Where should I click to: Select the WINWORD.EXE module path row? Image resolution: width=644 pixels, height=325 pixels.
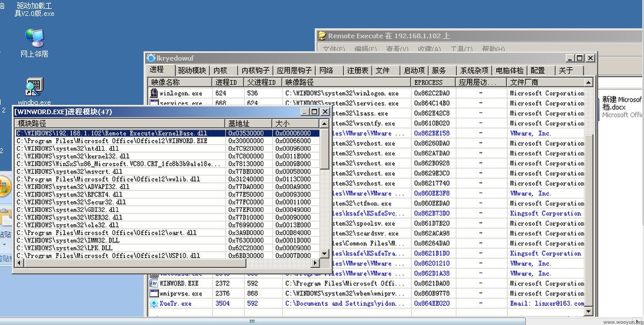167,141
